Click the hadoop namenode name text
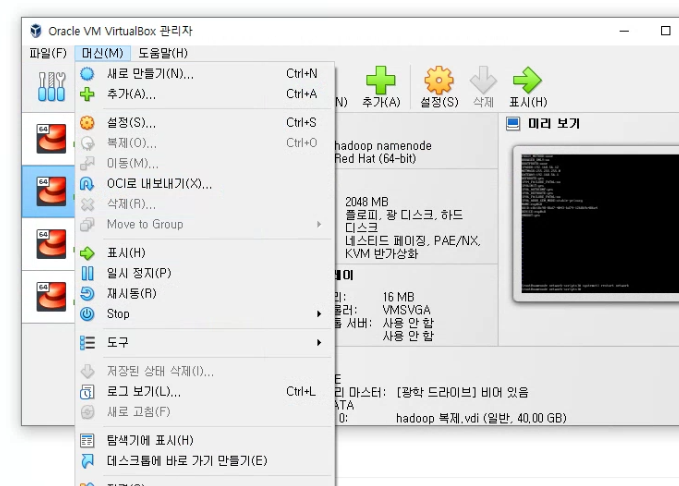 pyautogui.click(x=383, y=146)
